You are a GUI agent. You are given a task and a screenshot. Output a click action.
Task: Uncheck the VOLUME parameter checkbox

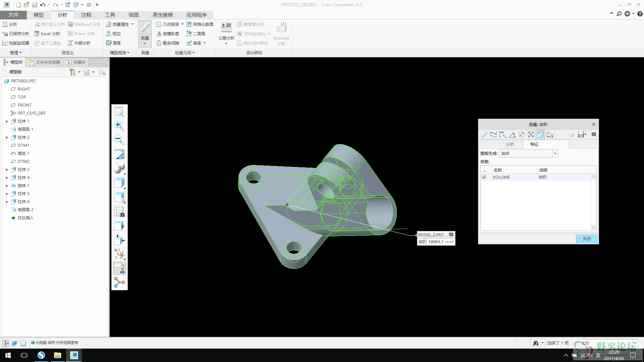(484, 177)
